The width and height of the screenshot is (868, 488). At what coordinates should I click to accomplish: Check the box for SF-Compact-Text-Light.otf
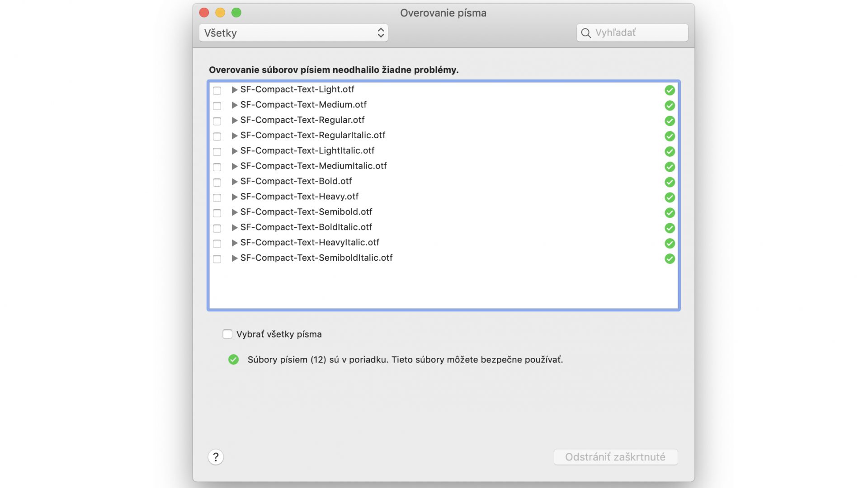(217, 90)
